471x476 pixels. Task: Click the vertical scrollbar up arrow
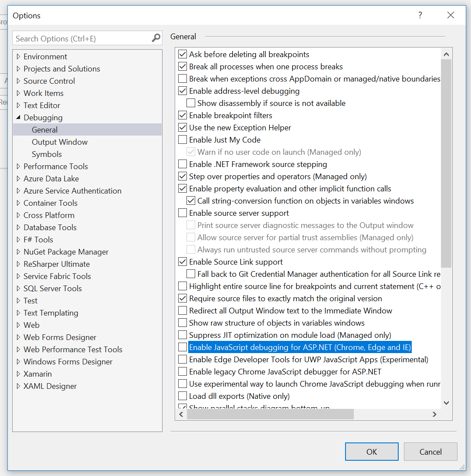446,54
